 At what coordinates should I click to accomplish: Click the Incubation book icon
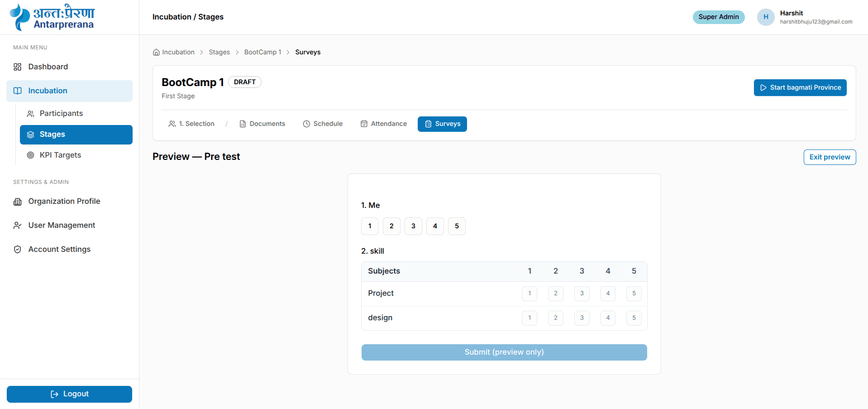(x=18, y=91)
